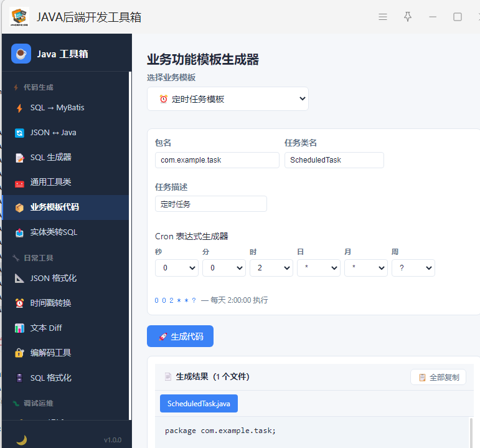Click the Java toolbox coffee cup logo
The height and width of the screenshot is (448, 480).
(x=21, y=54)
